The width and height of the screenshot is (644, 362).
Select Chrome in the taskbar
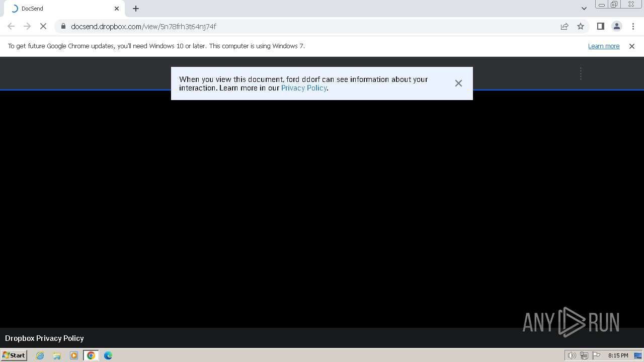91,355
